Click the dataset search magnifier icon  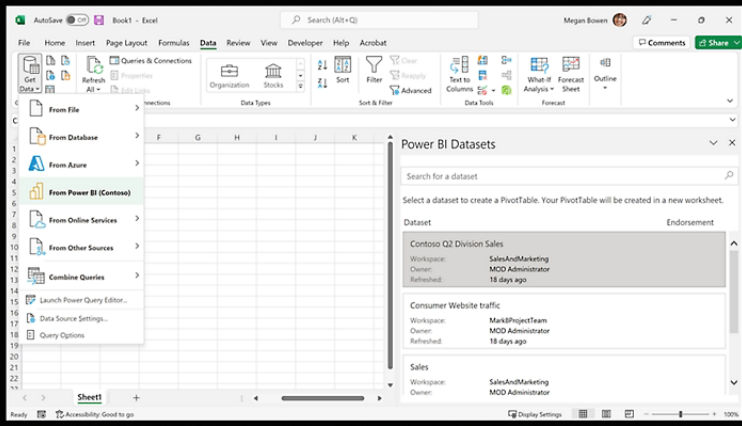tap(728, 176)
